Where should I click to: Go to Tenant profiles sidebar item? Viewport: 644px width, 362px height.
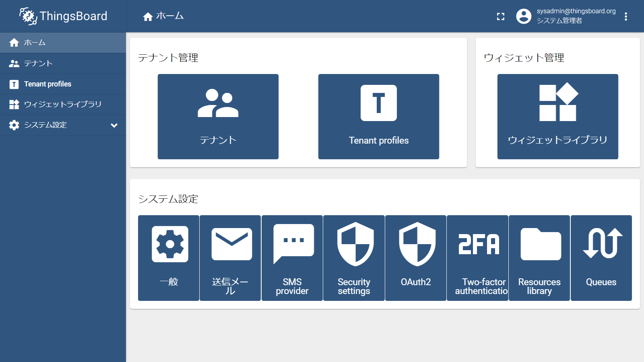coord(63,84)
